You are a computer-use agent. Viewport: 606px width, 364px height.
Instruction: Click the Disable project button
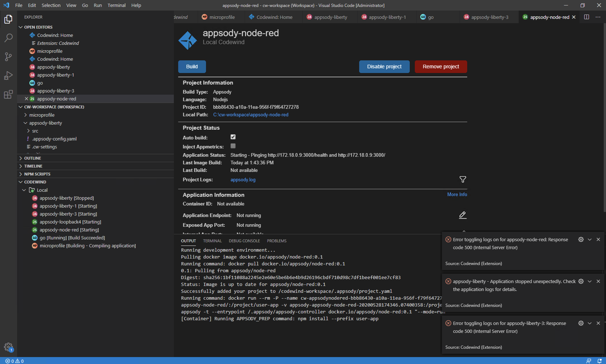pos(384,66)
